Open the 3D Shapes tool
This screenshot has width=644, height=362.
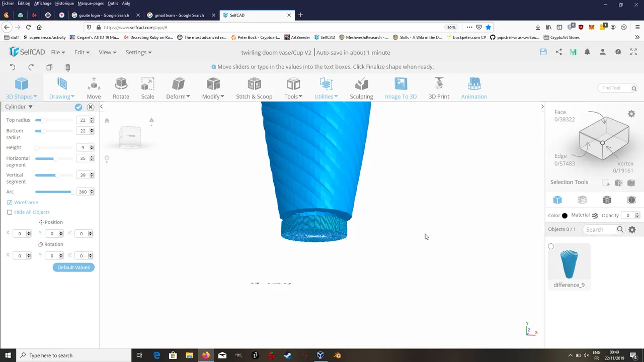[21, 88]
